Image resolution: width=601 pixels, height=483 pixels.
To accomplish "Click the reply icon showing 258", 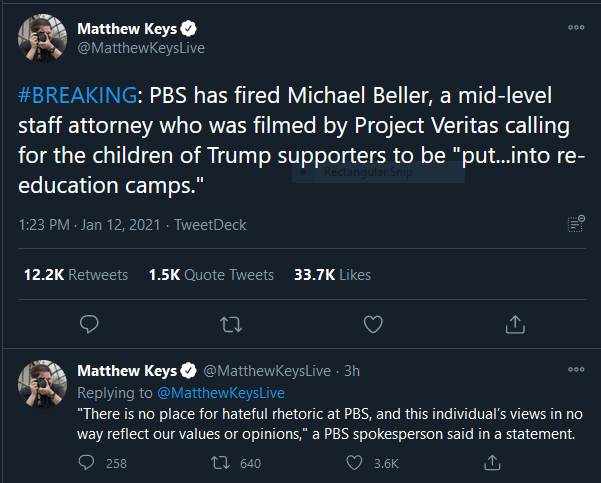I will (87, 463).
